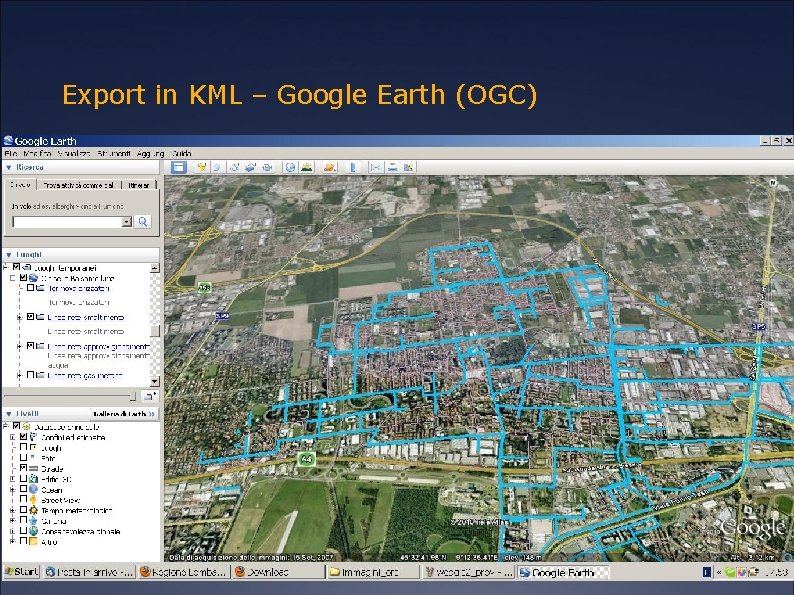Toggle the Luoghi temporanei checkbox
This screenshot has width=794, height=595.
click(x=16, y=267)
